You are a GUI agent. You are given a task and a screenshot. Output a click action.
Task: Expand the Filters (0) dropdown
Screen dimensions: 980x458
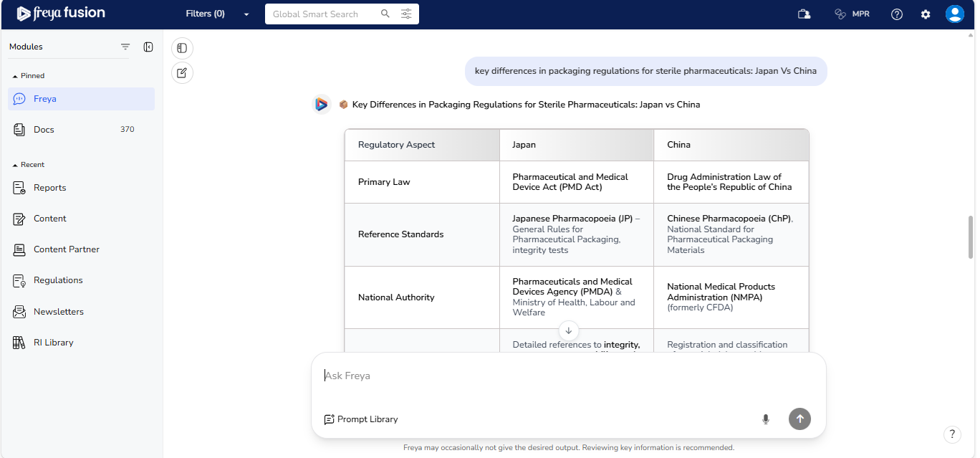pyautogui.click(x=217, y=14)
